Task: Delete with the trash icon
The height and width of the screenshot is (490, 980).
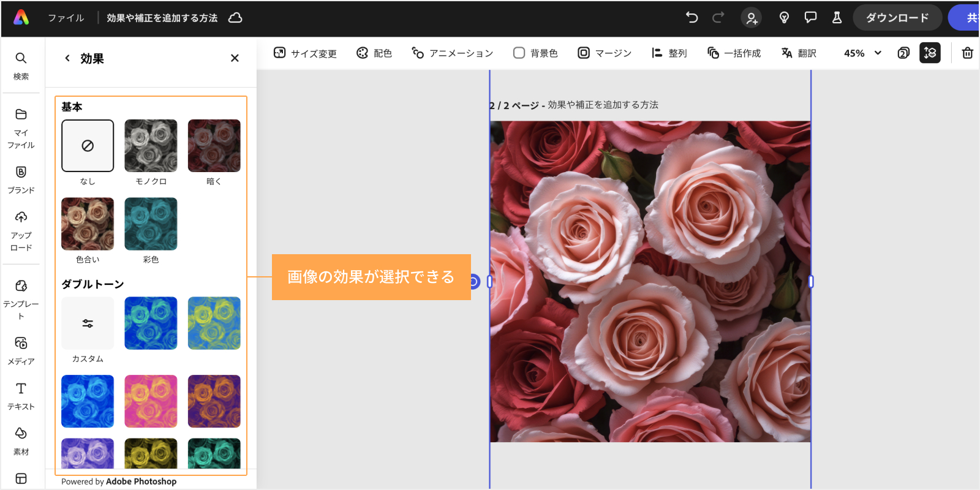Action: tap(968, 53)
